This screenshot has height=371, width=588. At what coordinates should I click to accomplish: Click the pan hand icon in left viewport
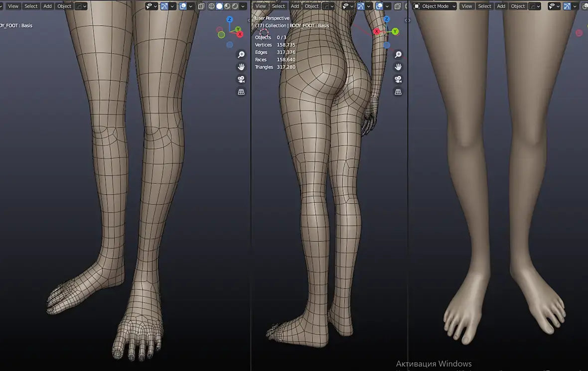(241, 67)
